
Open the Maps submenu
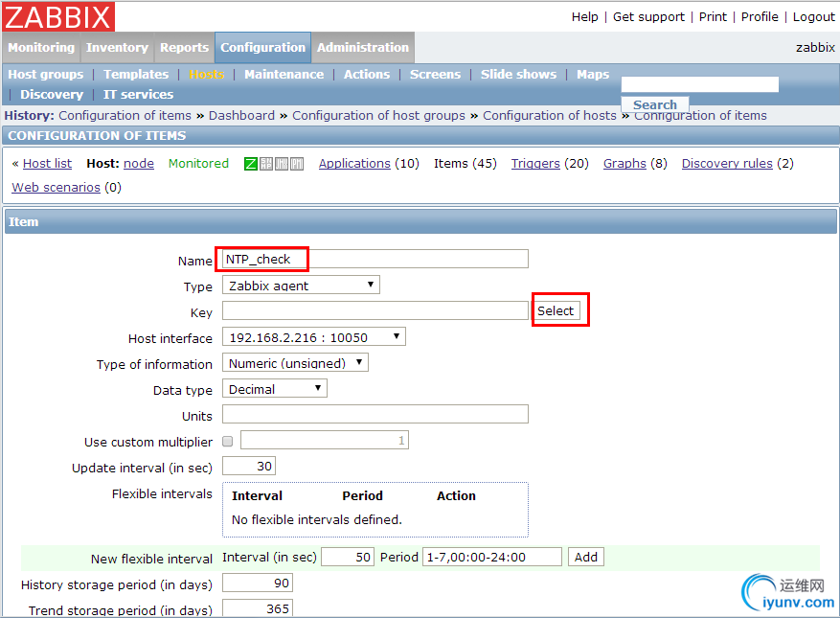coord(593,75)
